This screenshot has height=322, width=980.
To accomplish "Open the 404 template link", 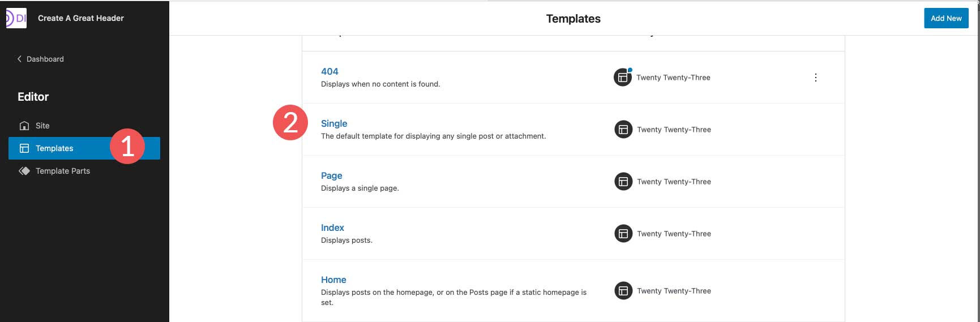I will pyautogui.click(x=329, y=71).
